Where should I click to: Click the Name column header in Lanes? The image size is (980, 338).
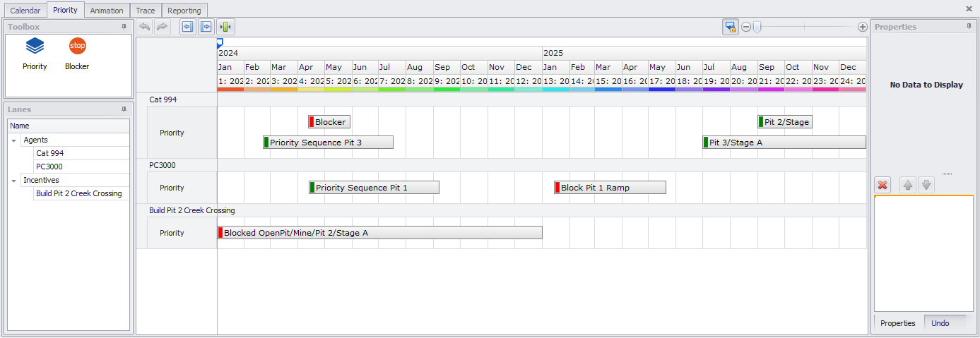[69, 126]
